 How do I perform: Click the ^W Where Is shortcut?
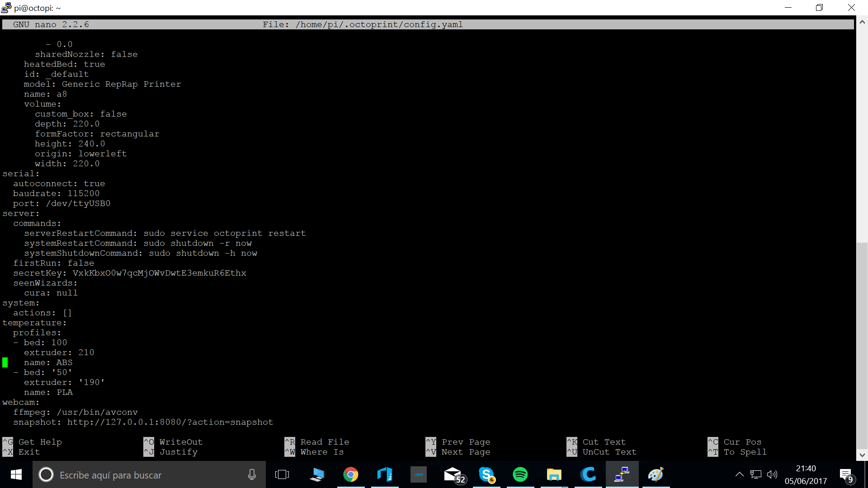(x=314, y=452)
